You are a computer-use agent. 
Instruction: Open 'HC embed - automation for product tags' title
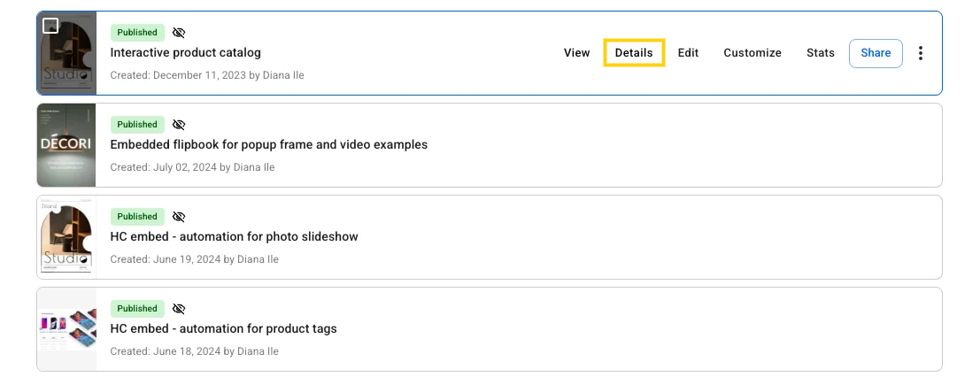coord(223,328)
